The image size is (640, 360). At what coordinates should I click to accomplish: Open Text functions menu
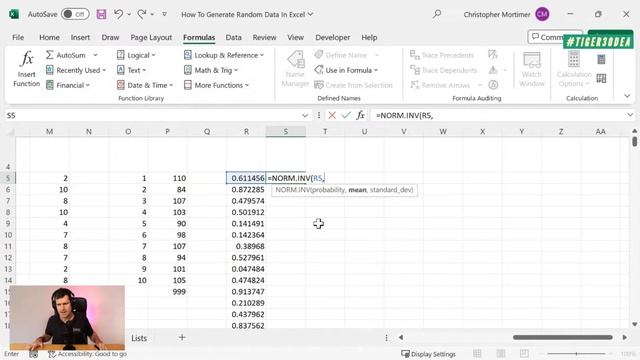pos(131,70)
